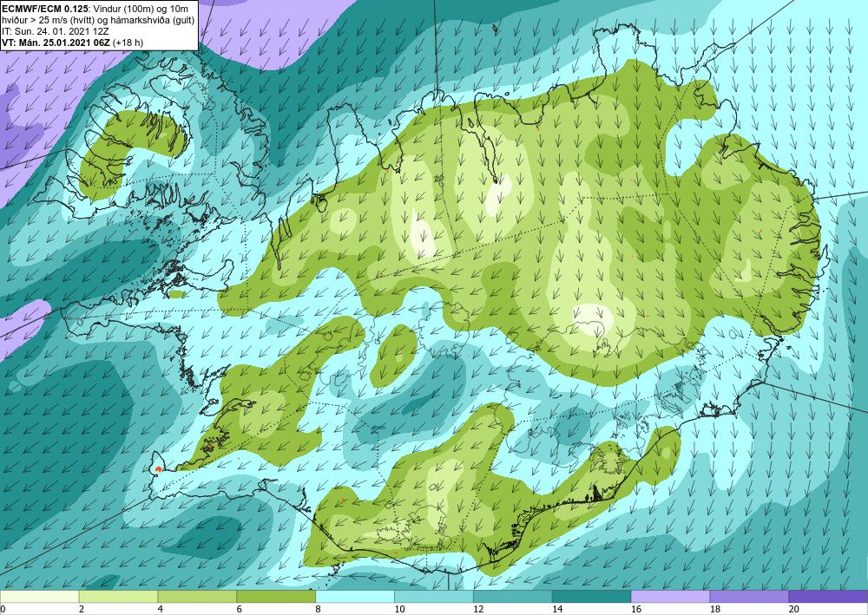Click the legend scale number "0"
Viewport: 868px width, 615px height.
pos(3,610)
